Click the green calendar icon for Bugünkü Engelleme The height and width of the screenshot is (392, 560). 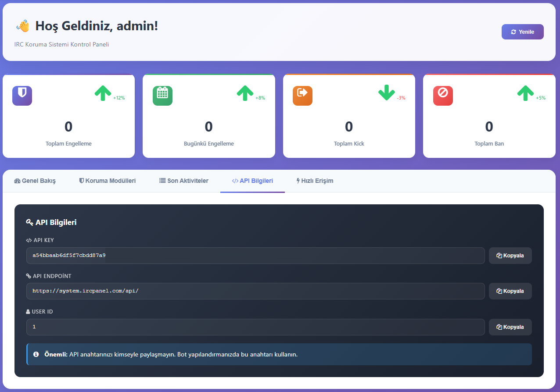[x=162, y=96]
